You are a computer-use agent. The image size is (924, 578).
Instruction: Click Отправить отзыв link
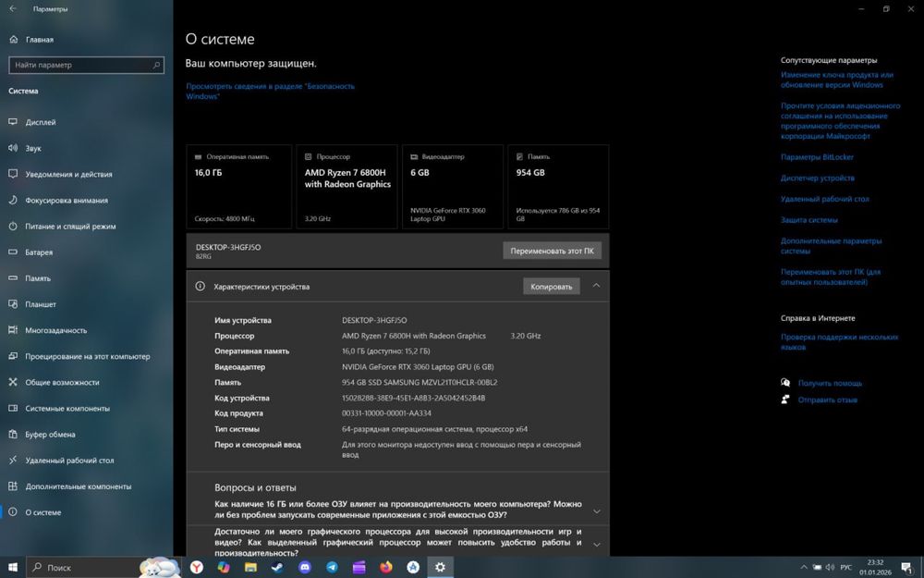tap(827, 400)
